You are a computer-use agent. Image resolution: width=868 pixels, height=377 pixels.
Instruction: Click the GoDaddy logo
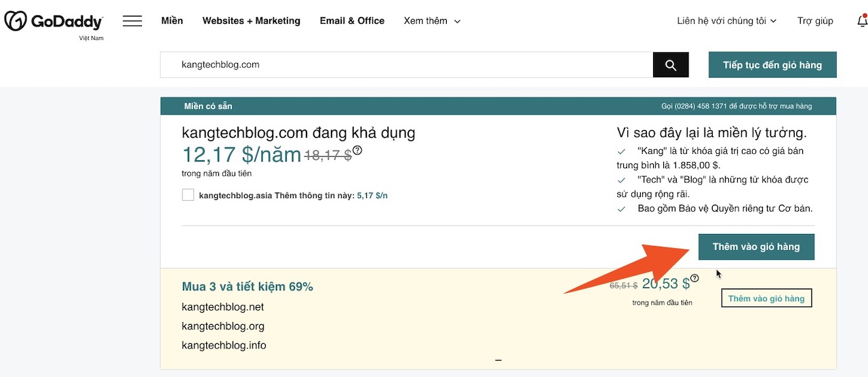coord(54,22)
